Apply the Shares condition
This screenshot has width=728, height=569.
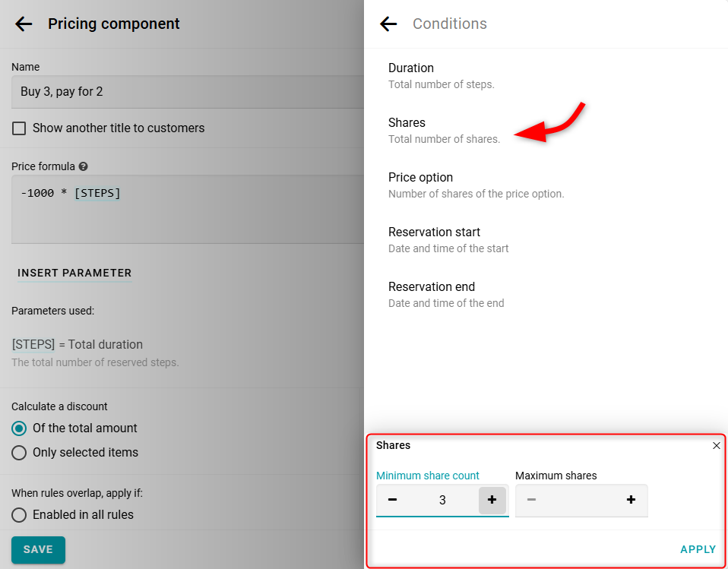(x=698, y=549)
